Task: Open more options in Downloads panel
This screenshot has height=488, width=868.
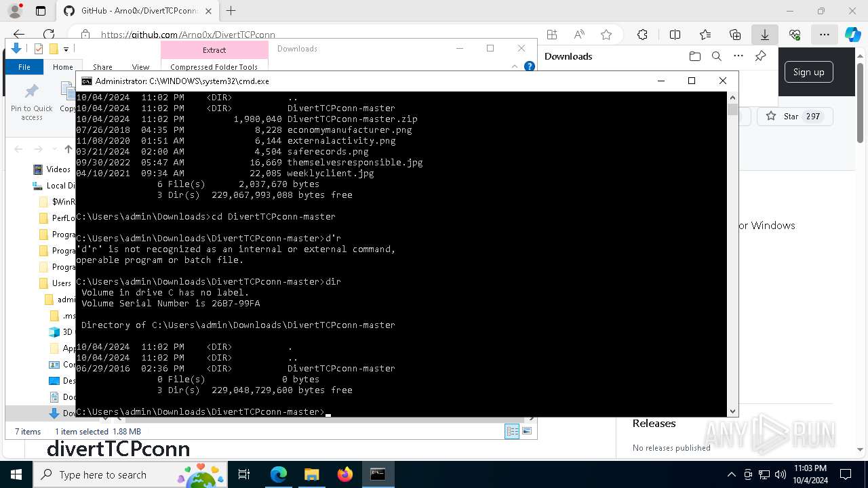Action: [x=738, y=56]
